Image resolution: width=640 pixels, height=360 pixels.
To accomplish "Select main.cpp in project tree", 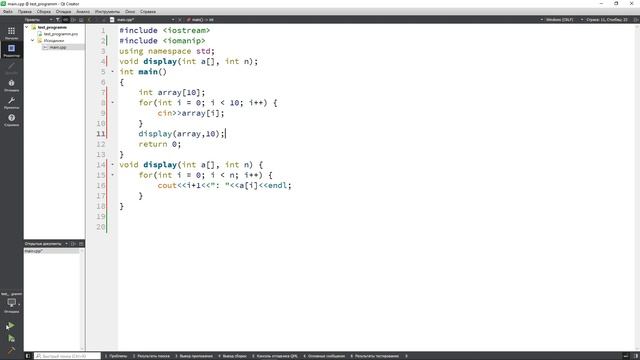I will point(58,47).
